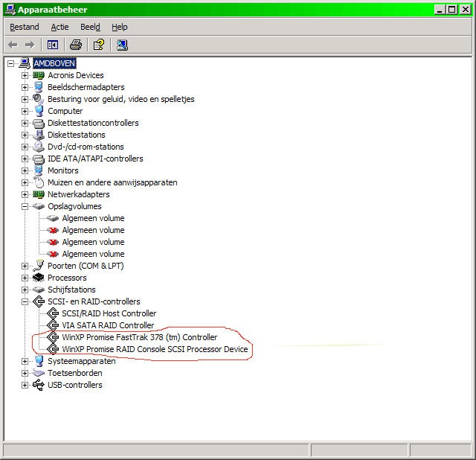Expand the Monitors node
Image resolution: width=476 pixels, height=460 pixels.
coord(25,170)
